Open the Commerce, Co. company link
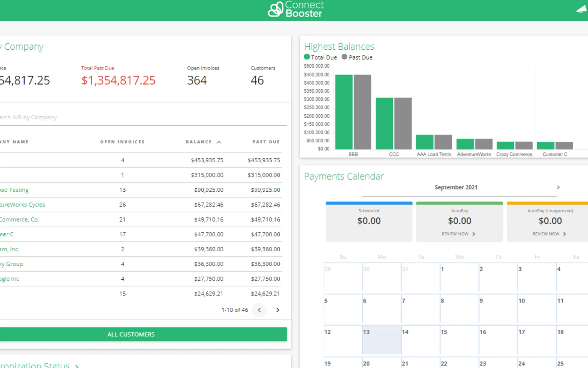This screenshot has height=368, width=588. click(x=19, y=219)
